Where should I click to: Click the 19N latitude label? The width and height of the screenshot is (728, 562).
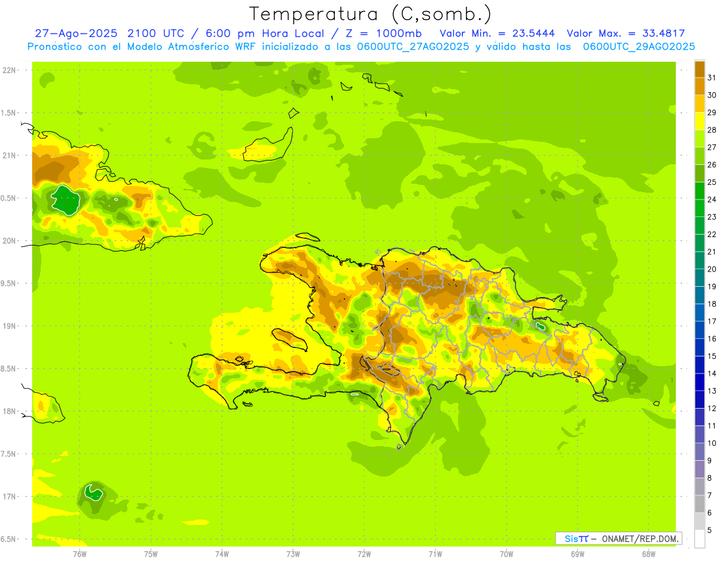tap(8, 326)
